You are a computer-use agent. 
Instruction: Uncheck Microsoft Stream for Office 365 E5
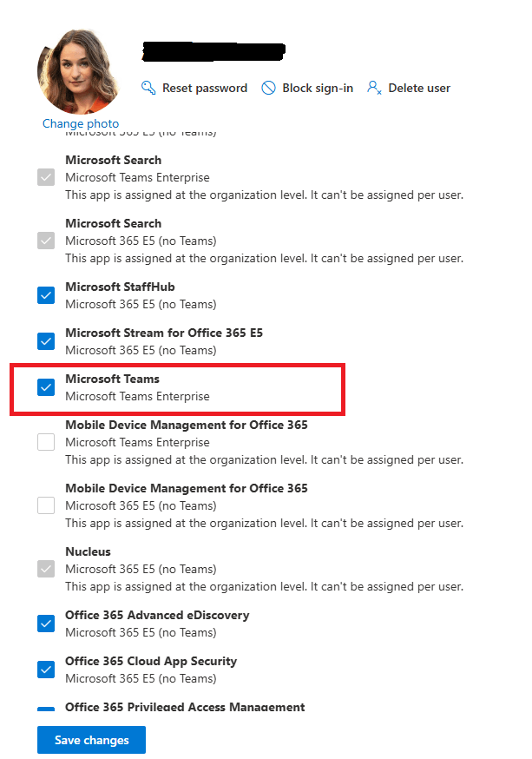[x=46, y=341]
